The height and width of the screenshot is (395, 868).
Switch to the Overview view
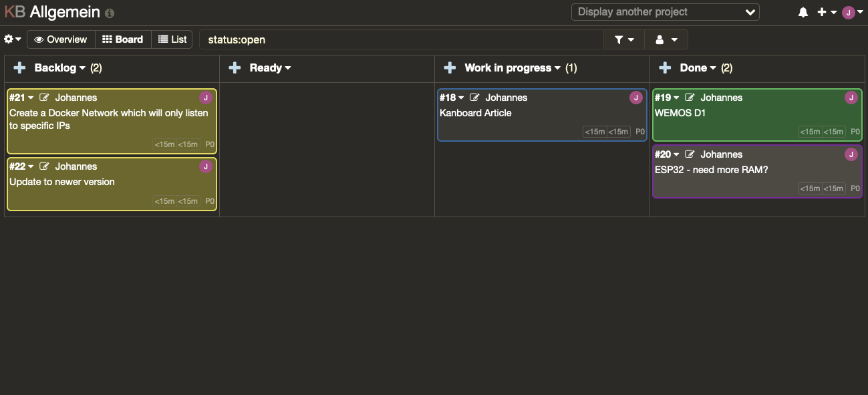tap(61, 39)
